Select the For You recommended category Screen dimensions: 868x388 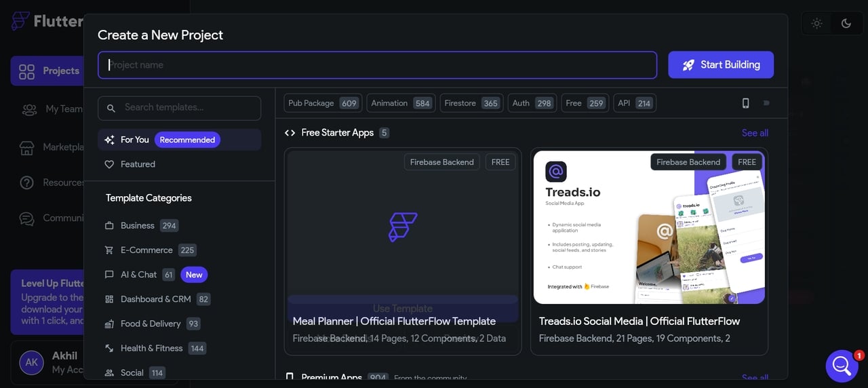click(x=179, y=140)
